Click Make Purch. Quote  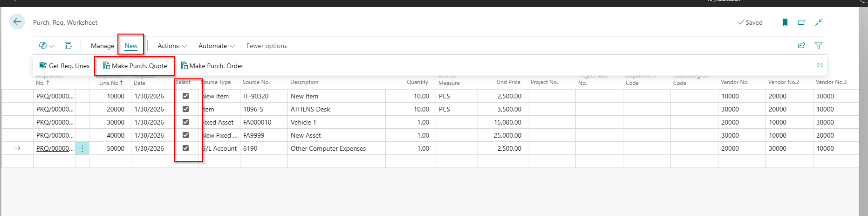(135, 66)
